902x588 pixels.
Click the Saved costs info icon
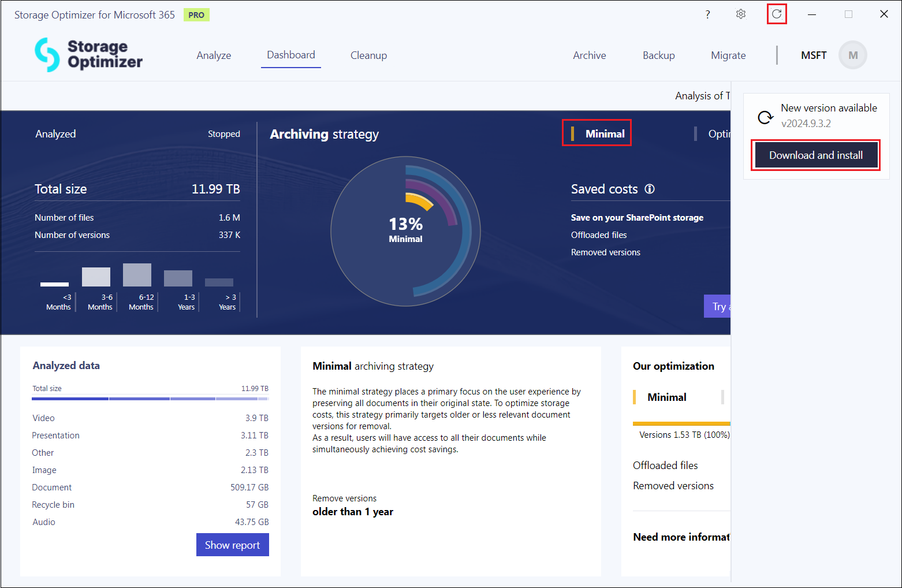pyautogui.click(x=650, y=189)
